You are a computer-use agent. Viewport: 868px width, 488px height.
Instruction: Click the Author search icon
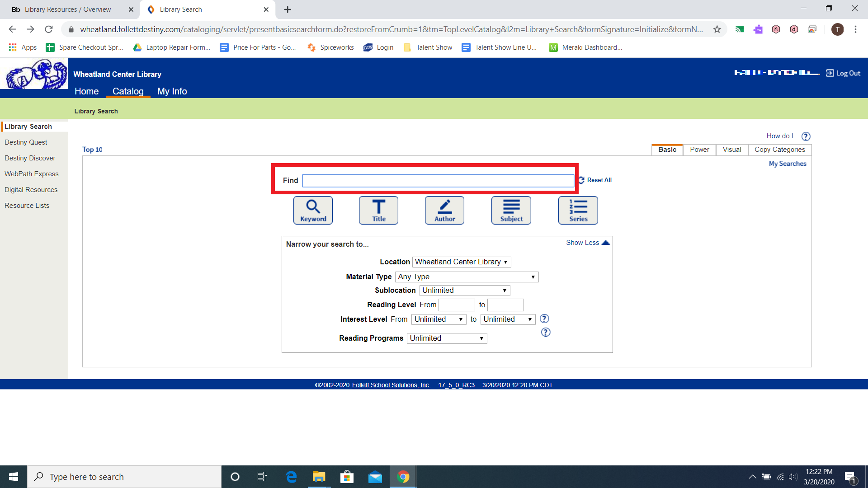pos(444,210)
